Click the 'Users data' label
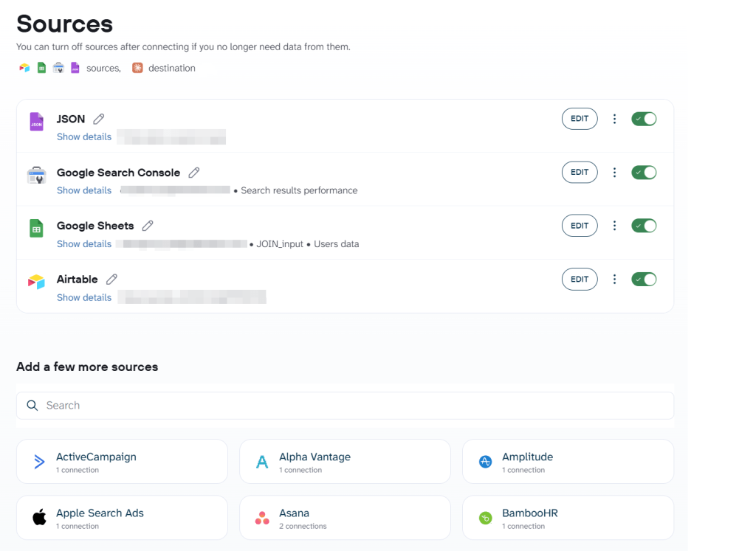The image size is (756, 551). (337, 243)
